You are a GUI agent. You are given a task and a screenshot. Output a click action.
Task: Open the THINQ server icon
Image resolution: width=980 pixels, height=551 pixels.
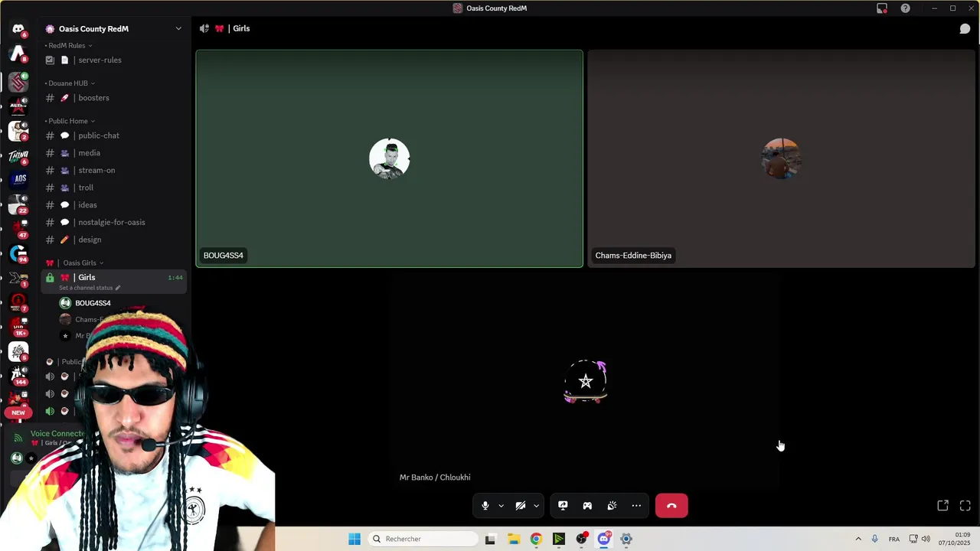[x=18, y=156]
